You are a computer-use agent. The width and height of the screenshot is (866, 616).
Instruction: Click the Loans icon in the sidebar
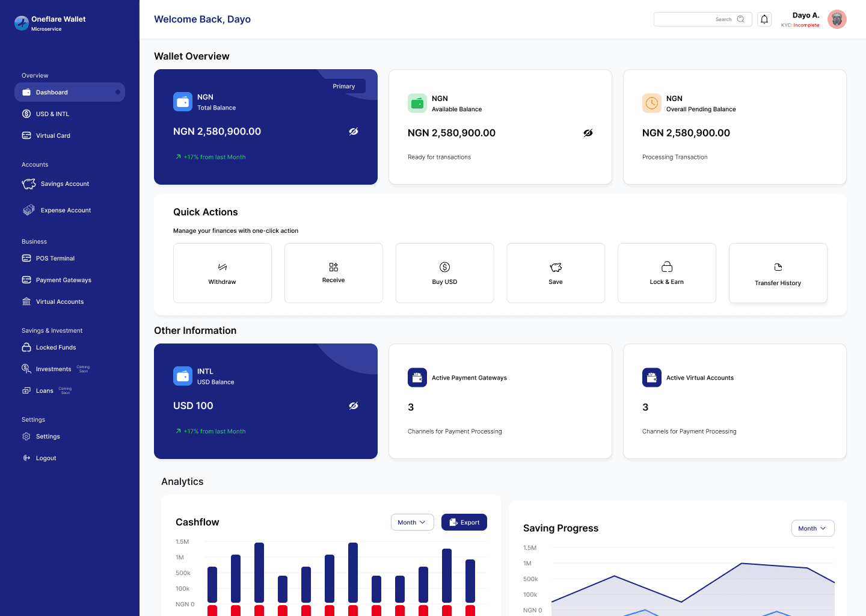pos(26,390)
